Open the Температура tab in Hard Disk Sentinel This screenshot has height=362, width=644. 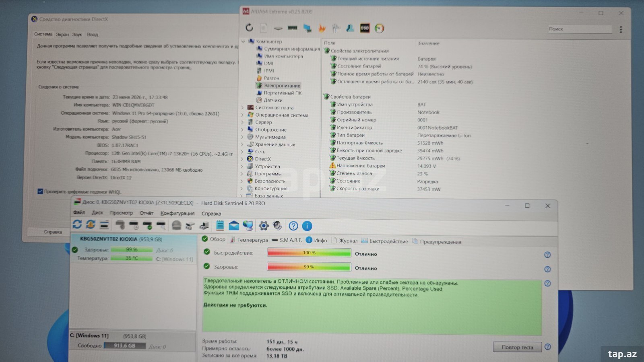pos(249,240)
